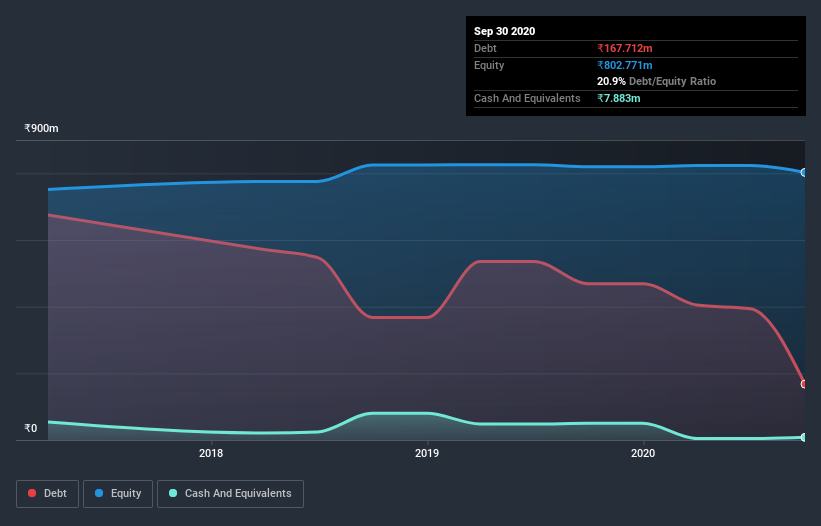Click the tooltip Equity row label
This screenshot has height=526, width=821.
click(489, 65)
